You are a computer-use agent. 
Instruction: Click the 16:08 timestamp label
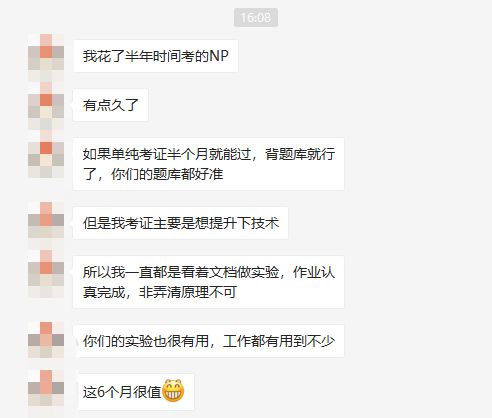(256, 17)
